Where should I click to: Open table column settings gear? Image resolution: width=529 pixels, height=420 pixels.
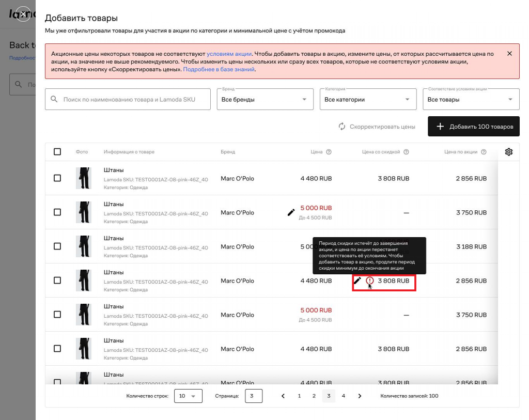coord(508,152)
